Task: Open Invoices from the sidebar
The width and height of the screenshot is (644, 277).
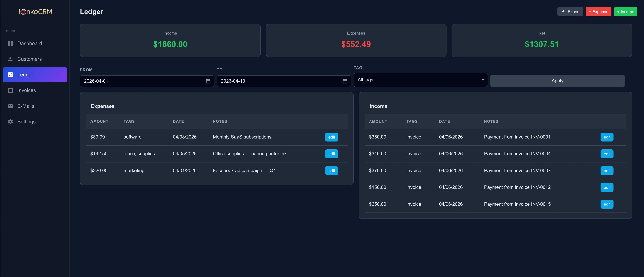Action: (x=35, y=90)
